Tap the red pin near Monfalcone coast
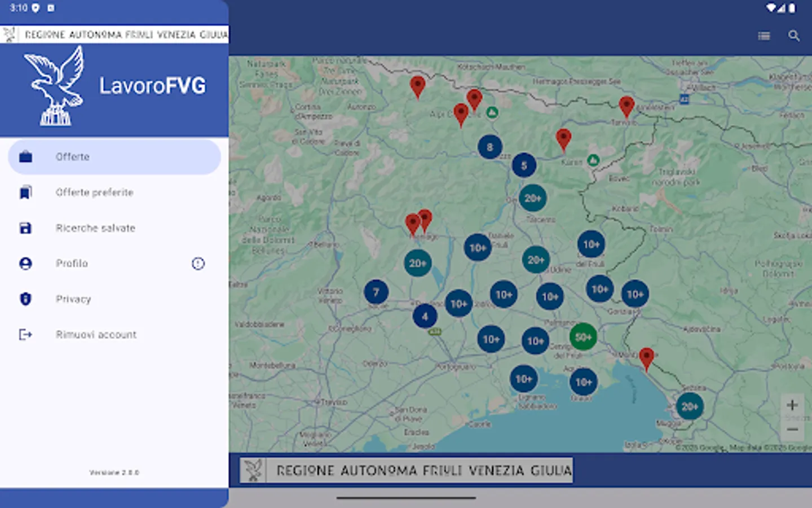The image size is (812, 508). 646,360
